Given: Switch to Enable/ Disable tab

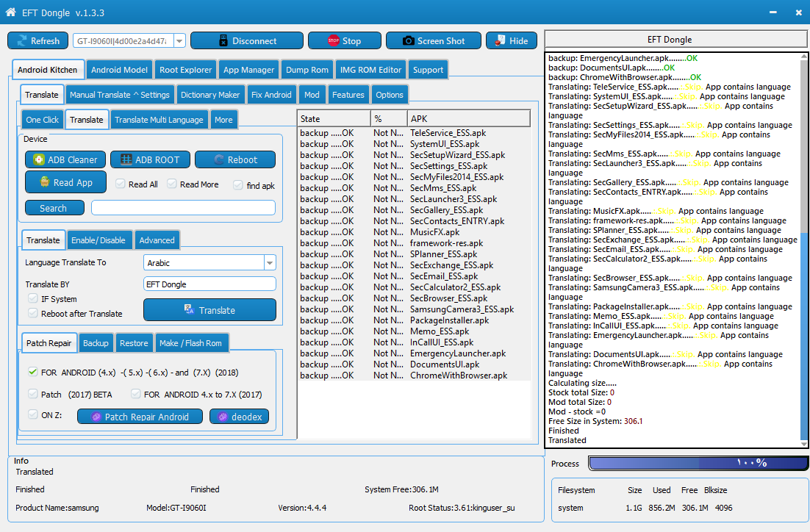Looking at the screenshot, I should (98, 240).
